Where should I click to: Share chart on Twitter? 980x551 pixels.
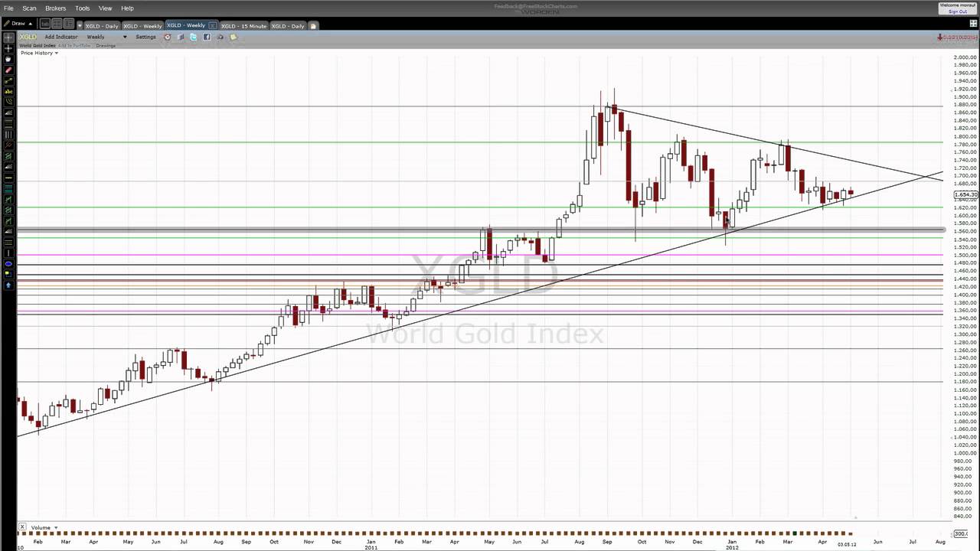[193, 37]
